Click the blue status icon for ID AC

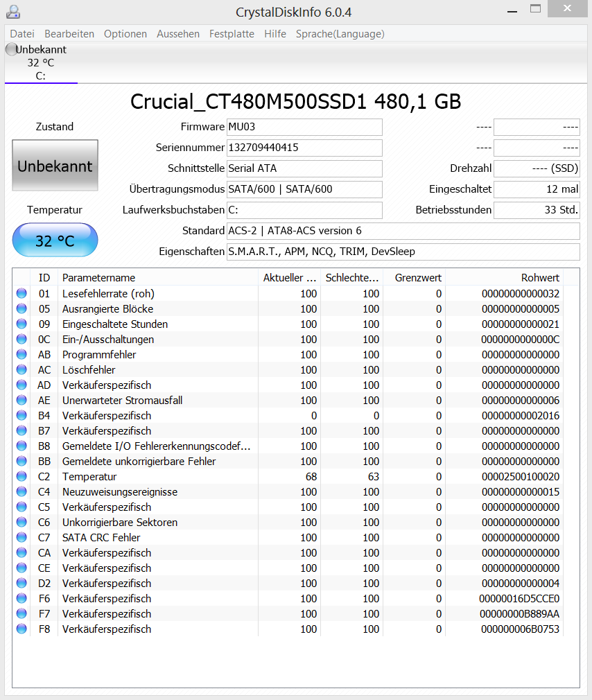[x=21, y=369]
